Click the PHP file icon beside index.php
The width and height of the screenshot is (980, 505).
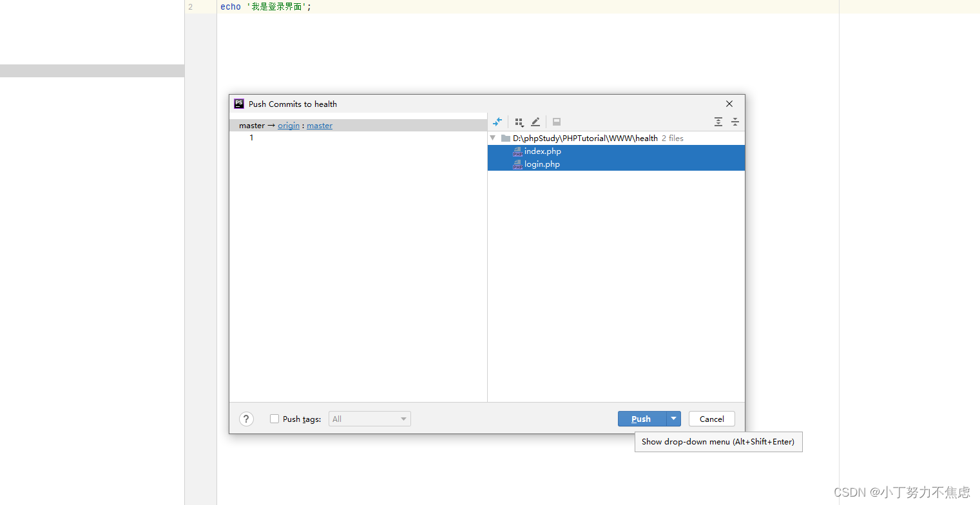point(517,151)
